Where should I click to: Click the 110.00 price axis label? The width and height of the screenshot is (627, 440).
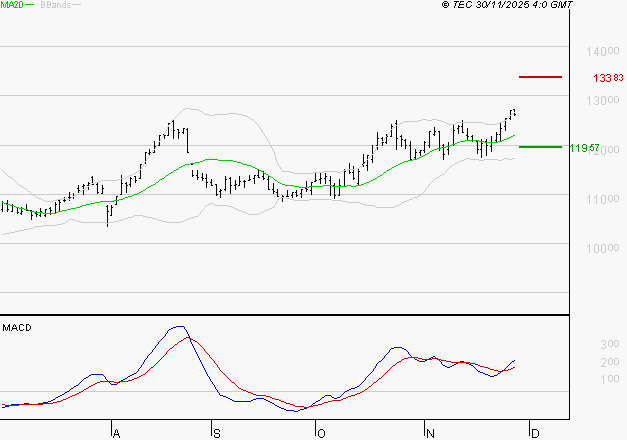[x=603, y=199]
